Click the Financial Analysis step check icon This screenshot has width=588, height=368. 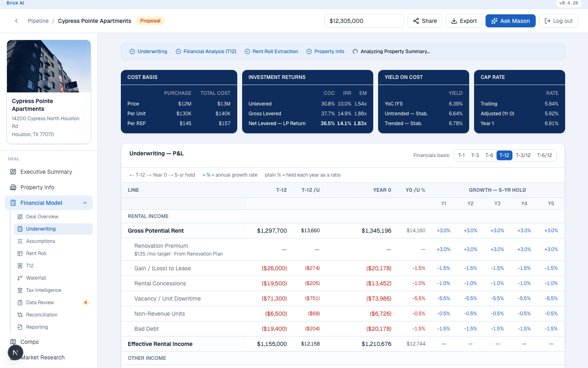[178, 52]
